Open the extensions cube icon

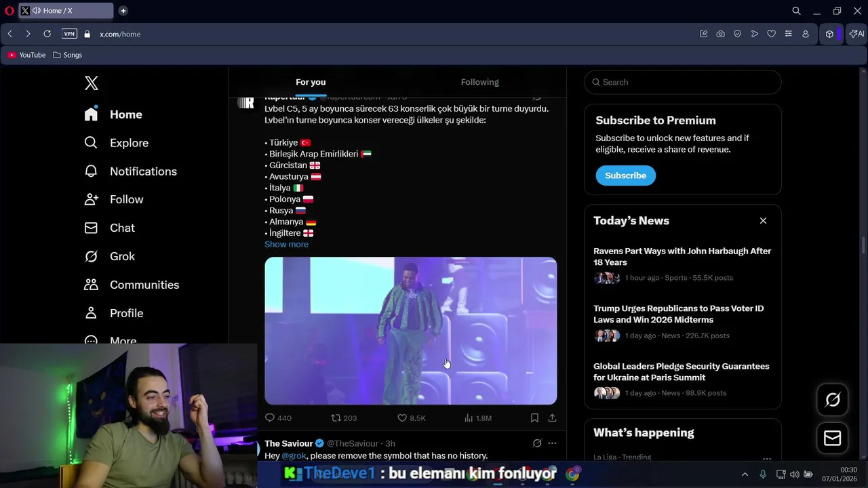tap(829, 34)
